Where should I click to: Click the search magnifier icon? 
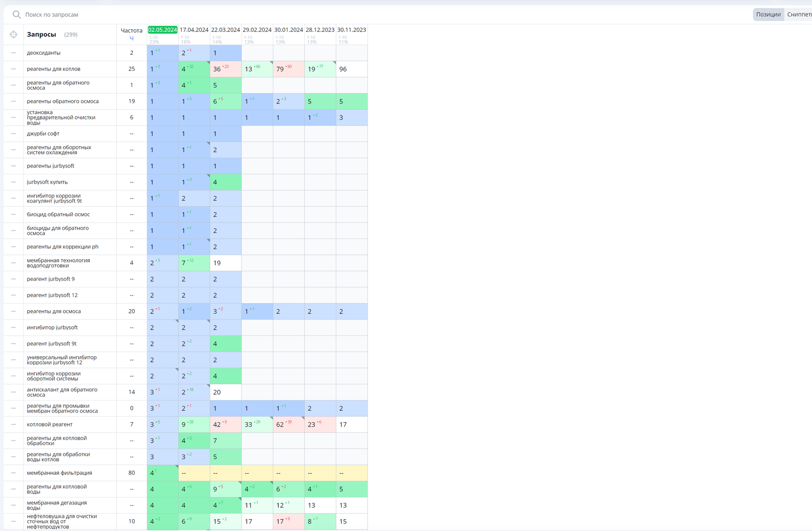tap(17, 15)
